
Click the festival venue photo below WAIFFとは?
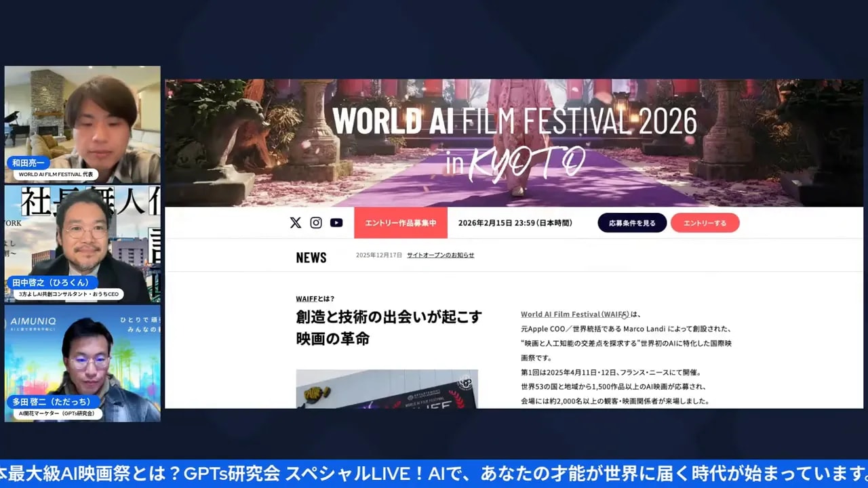pos(387,390)
